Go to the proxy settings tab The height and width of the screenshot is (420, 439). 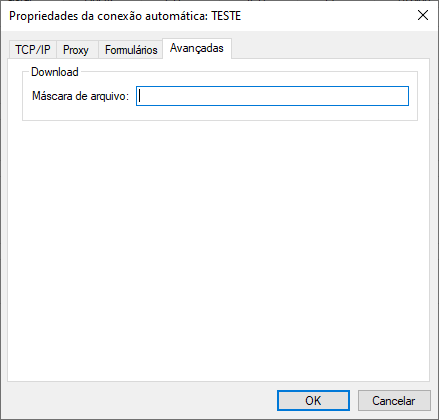click(76, 50)
